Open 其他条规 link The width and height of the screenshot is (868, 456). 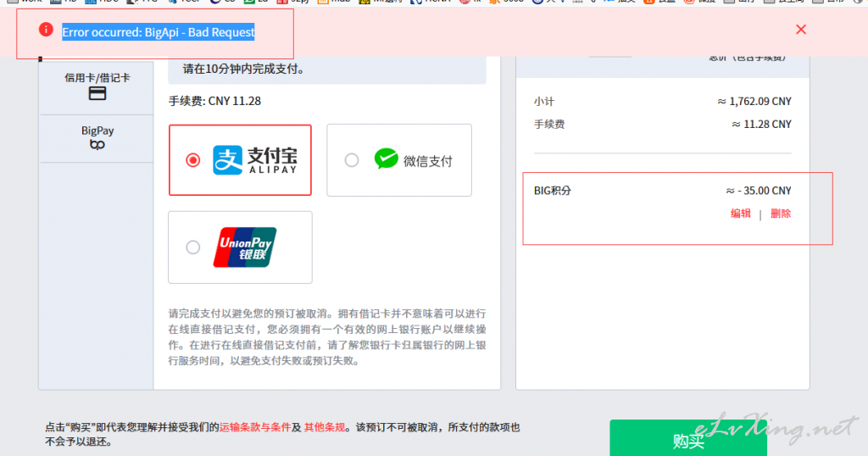(325, 427)
